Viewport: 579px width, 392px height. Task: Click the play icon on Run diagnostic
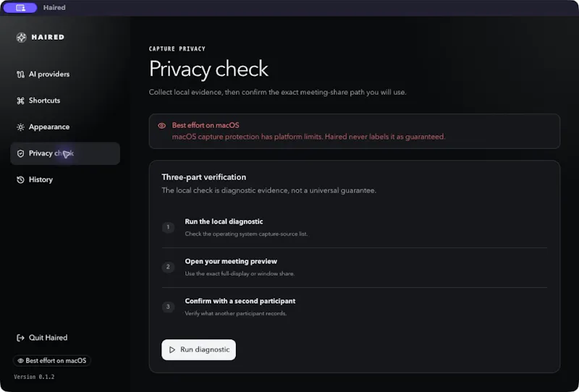(x=172, y=349)
